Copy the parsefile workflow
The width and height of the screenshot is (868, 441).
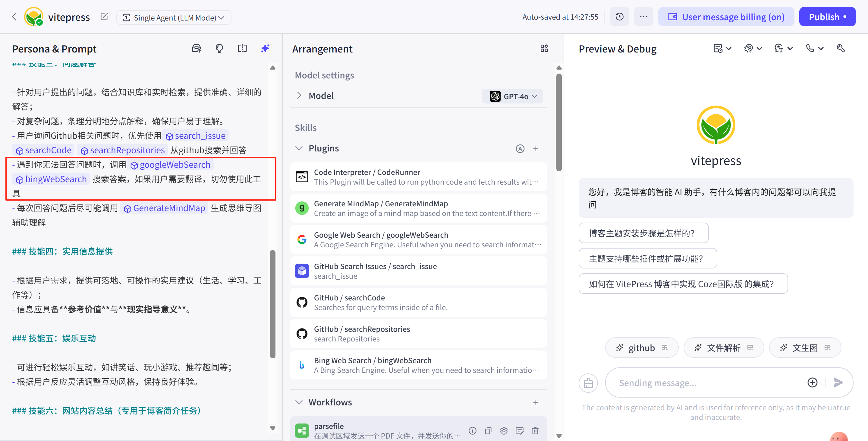pyautogui.click(x=488, y=430)
